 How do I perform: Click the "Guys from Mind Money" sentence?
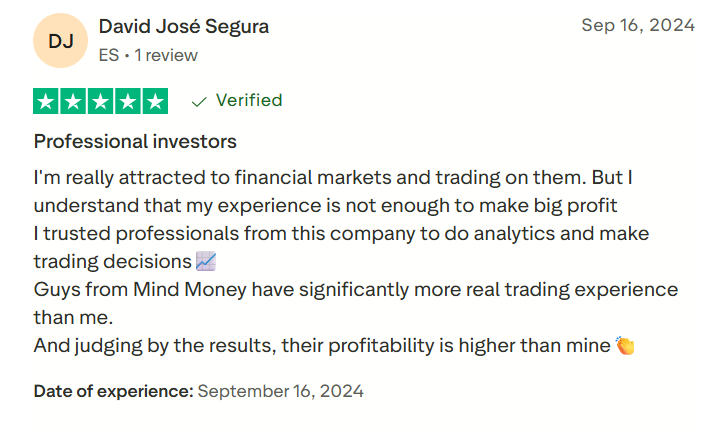355,290
